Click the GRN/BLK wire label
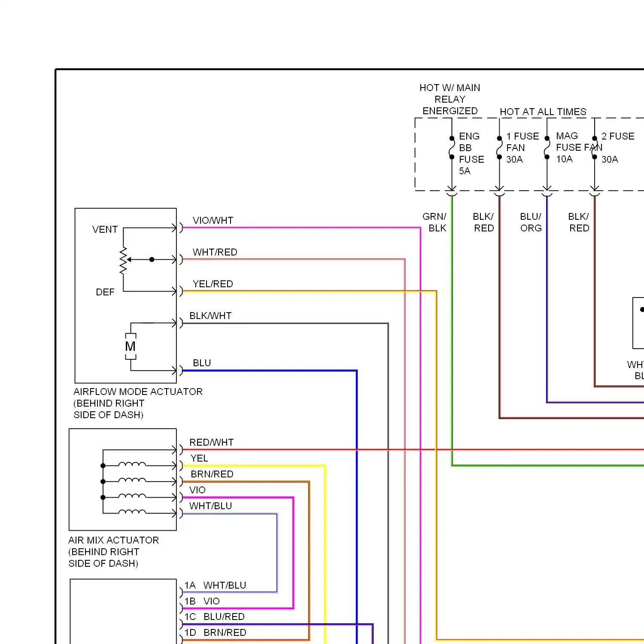Viewport: 644px width, 644px height. click(434, 222)
